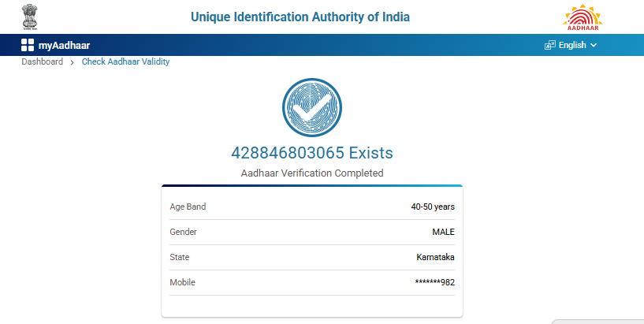Go to Dashboard breadcrumb link
This screenshot has height=324, width=644.
[42, 61]
